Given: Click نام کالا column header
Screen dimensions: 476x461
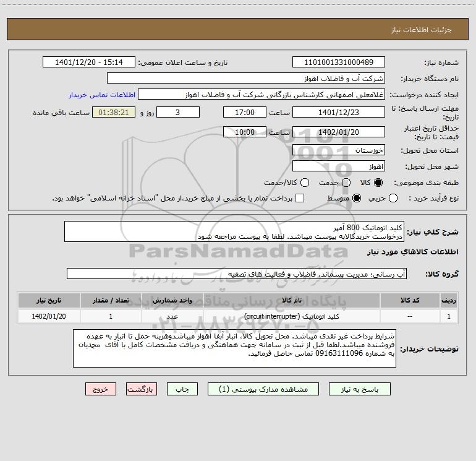Looking at the screenshot, I should 291,300.
